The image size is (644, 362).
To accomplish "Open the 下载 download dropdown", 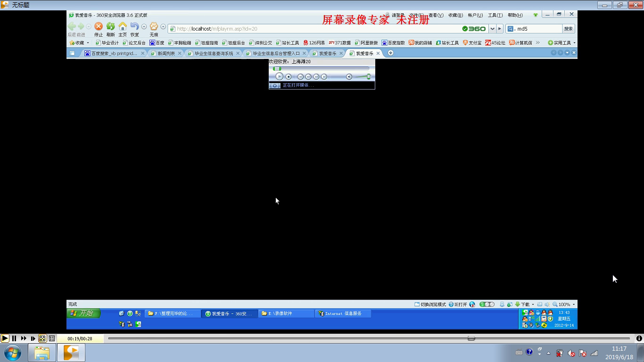I will tap(524, 304).
